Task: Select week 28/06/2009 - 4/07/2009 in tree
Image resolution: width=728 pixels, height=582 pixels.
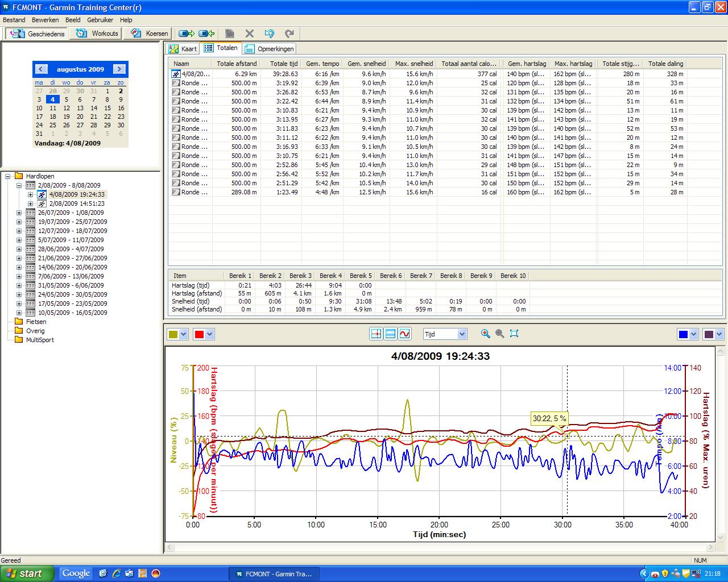Action: pos(71,249)
